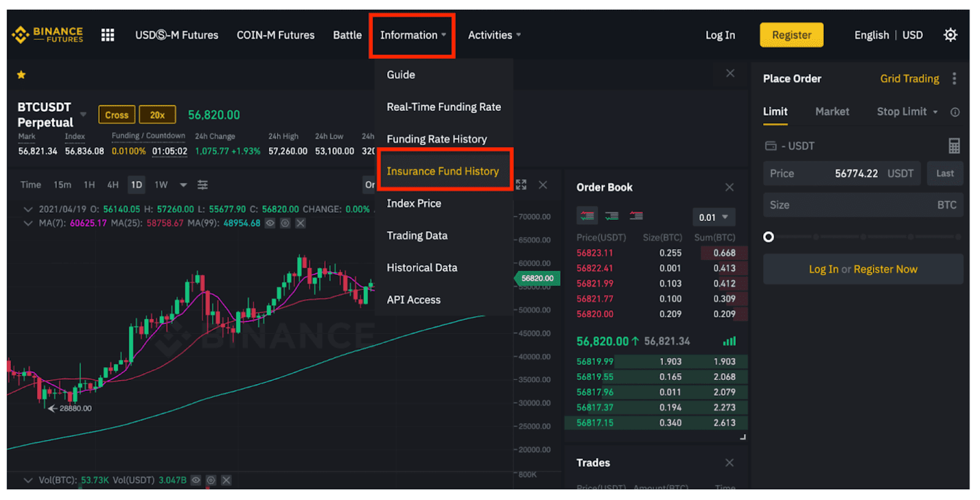Open the Information dropdown menu

click(x=412, y=35)
